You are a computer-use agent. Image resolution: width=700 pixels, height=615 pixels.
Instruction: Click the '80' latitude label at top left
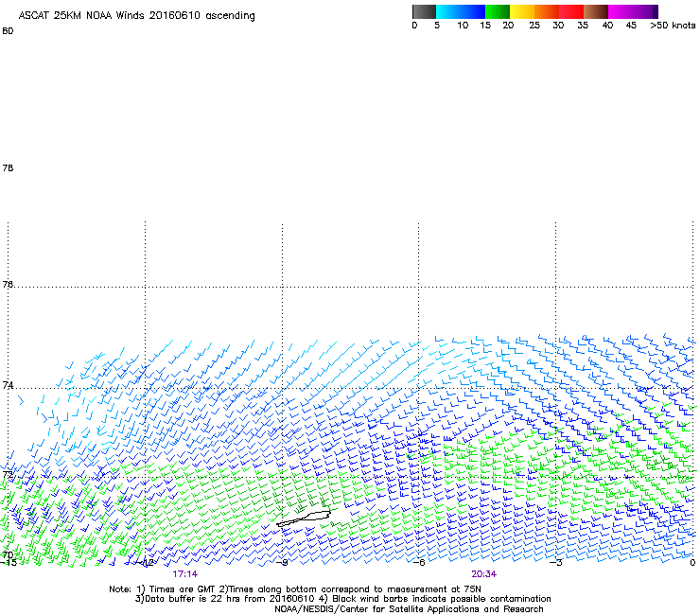tap(8, 31)
